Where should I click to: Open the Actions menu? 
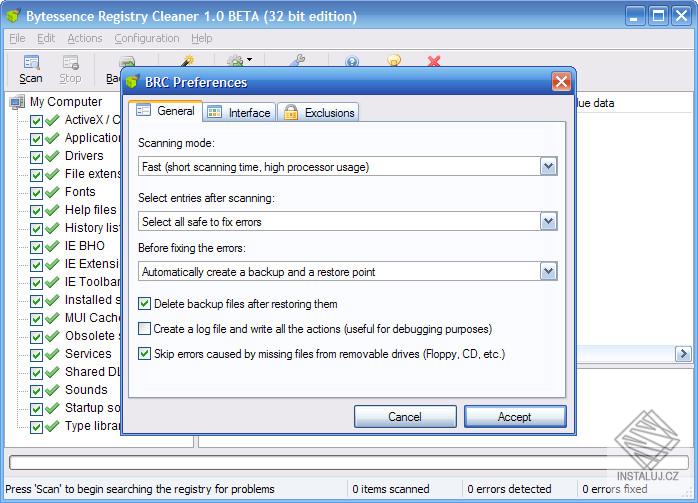(85, 38)
